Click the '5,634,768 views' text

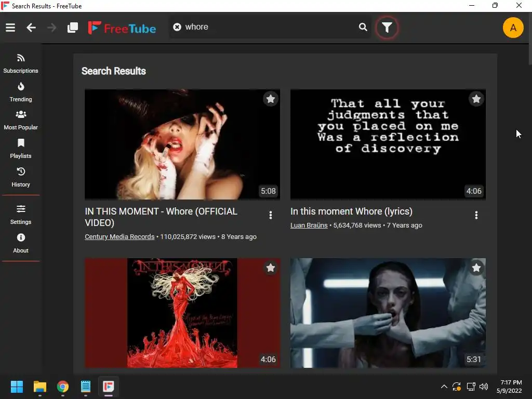click(x=357, y=225)
